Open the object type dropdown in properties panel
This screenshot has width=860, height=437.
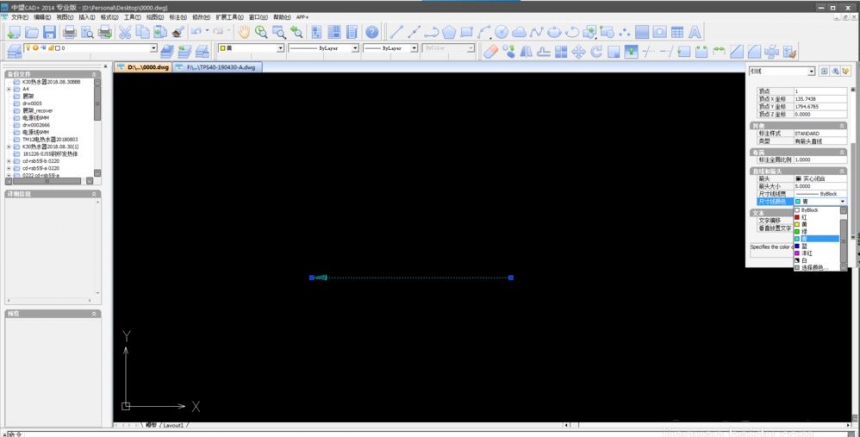tap(810, 71)
